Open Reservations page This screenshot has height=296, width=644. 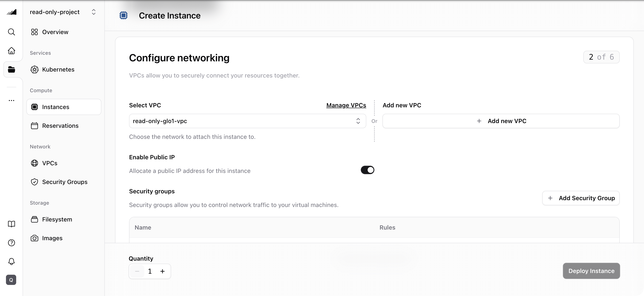click(x=64, y=126)
